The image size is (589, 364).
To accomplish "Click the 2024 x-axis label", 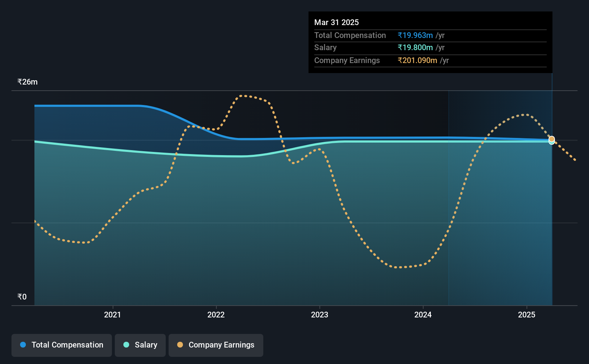I will coord(423,315).
